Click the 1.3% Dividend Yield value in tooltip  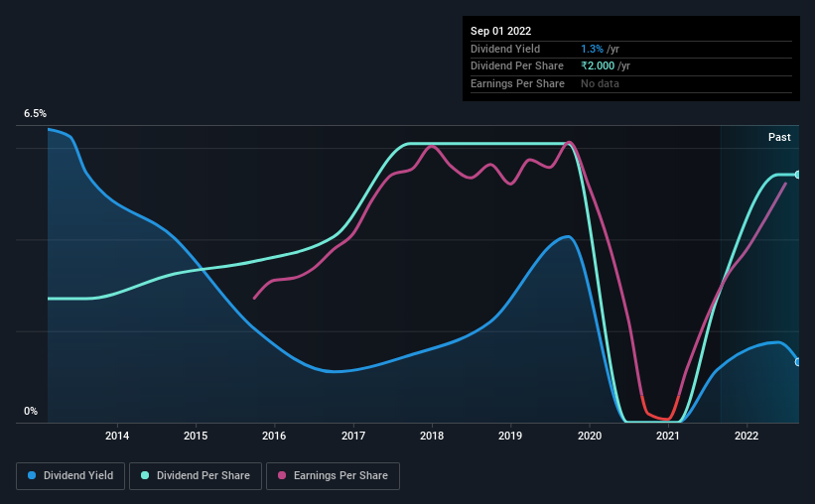pyautogui.click(x=592, y=49)
